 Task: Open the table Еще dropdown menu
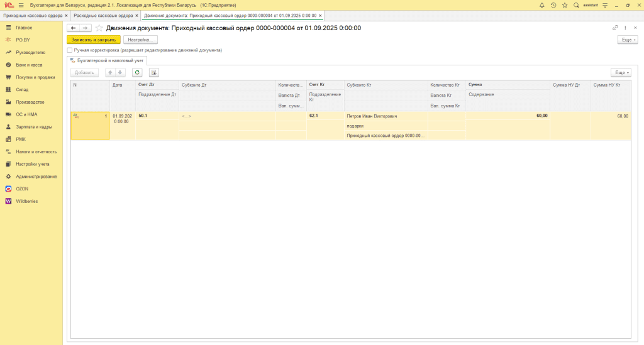(x=620, y=72)
